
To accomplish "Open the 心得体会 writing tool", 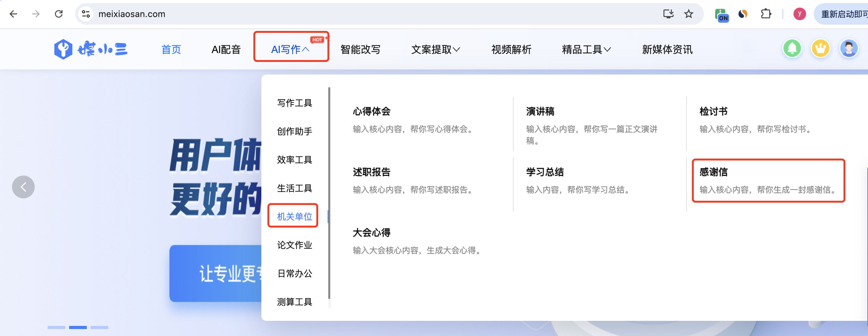I will (x=371, y=111).
